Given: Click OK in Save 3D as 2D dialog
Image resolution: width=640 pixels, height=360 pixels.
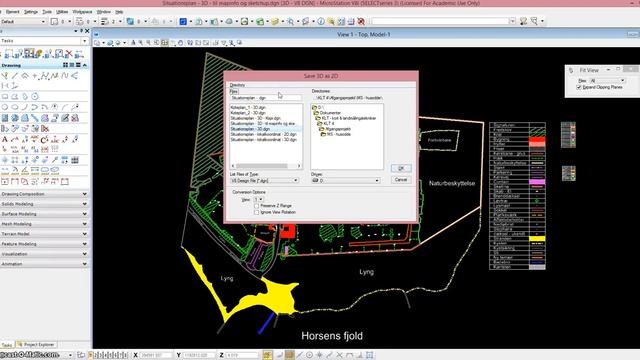Looking at the screenshot, I should tap(401, 168).
